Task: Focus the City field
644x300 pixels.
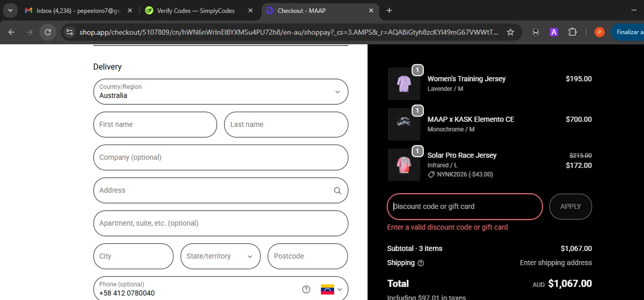Action: click(x=134, y=256)
